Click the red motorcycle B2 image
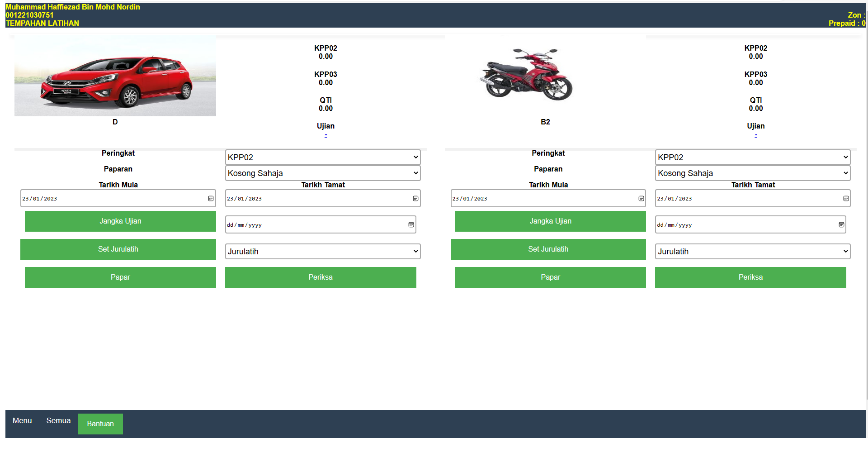The width and height of the screenshot is (868, 467). tap(527, 75)
